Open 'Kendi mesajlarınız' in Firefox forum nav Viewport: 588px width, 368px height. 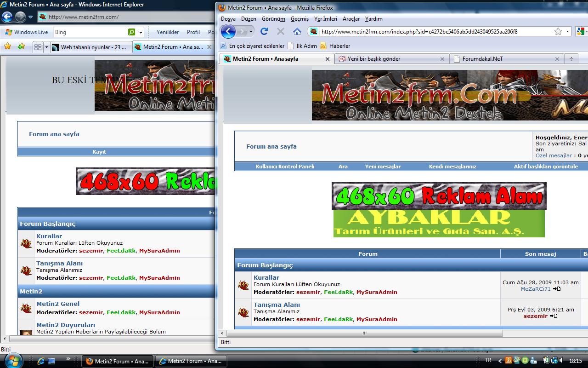pos(452,167)
